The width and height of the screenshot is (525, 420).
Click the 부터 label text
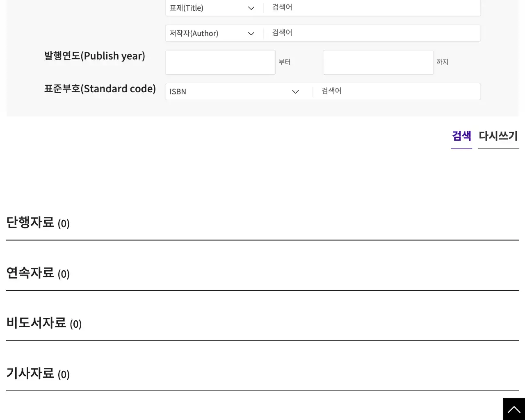[x=285, y=62]
